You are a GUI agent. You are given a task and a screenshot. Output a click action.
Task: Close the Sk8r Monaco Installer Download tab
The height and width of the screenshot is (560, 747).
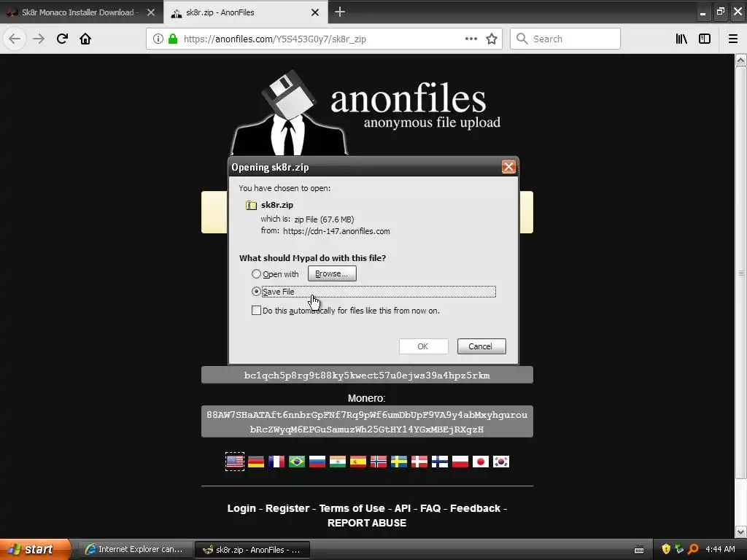point(151,12)
